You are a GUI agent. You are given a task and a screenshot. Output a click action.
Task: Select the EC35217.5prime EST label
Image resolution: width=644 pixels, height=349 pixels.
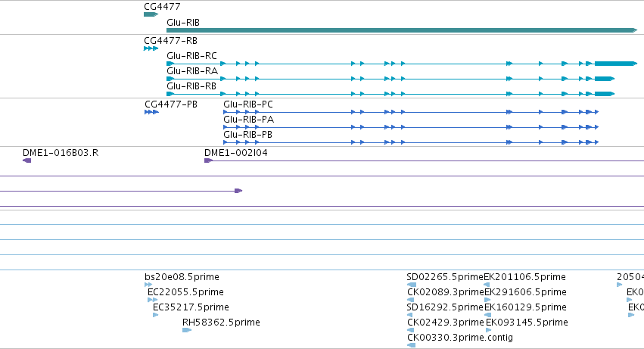click(x=191, y=307)
